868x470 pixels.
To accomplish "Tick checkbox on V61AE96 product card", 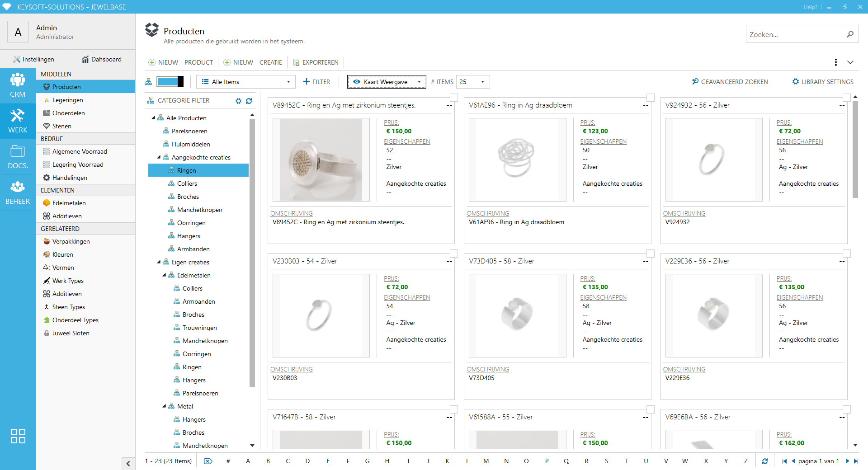I will click(651, 98).
